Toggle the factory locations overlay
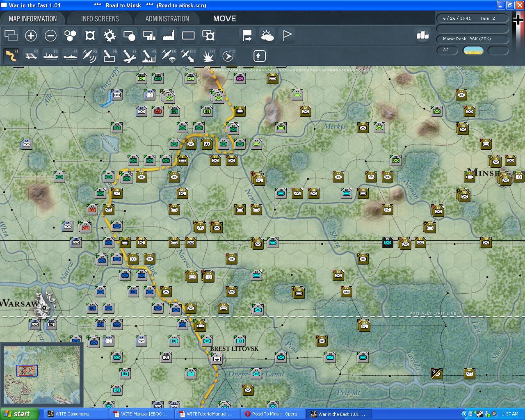 click(x=169, y=36)
